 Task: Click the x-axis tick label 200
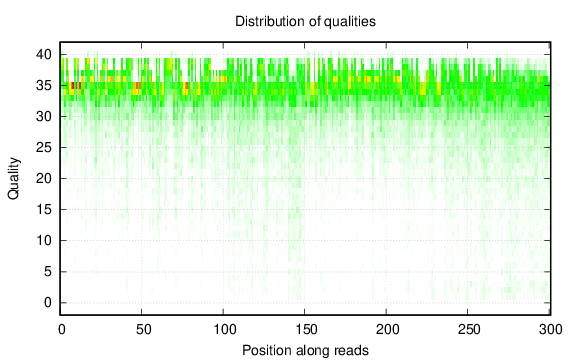tap(388, 329)
